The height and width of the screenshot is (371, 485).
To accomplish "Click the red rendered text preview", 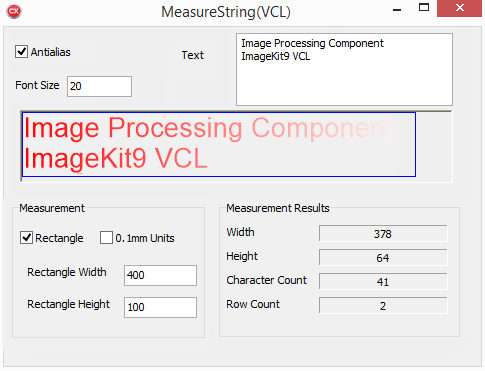I will (208, 143).
